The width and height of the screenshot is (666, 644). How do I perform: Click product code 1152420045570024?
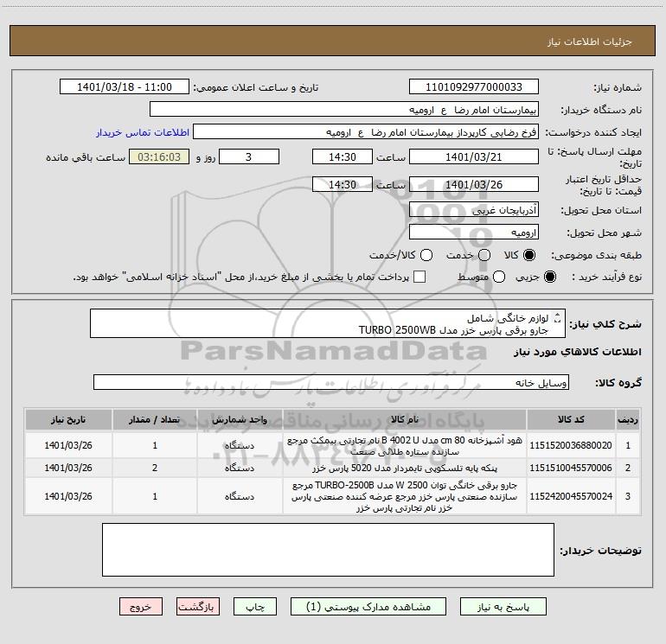point(571,496)
